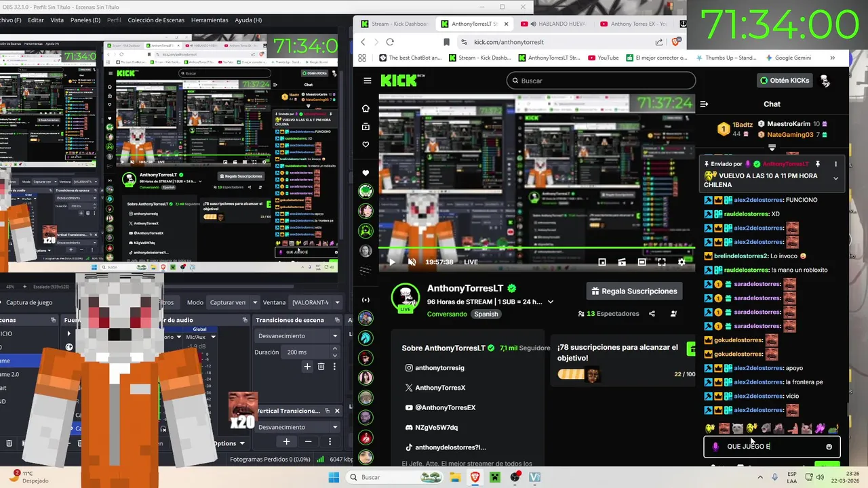Screen dimensions: 868x488
Task: Open the YouTube bookmark in bookmarks bar
Action: (603, 58)
